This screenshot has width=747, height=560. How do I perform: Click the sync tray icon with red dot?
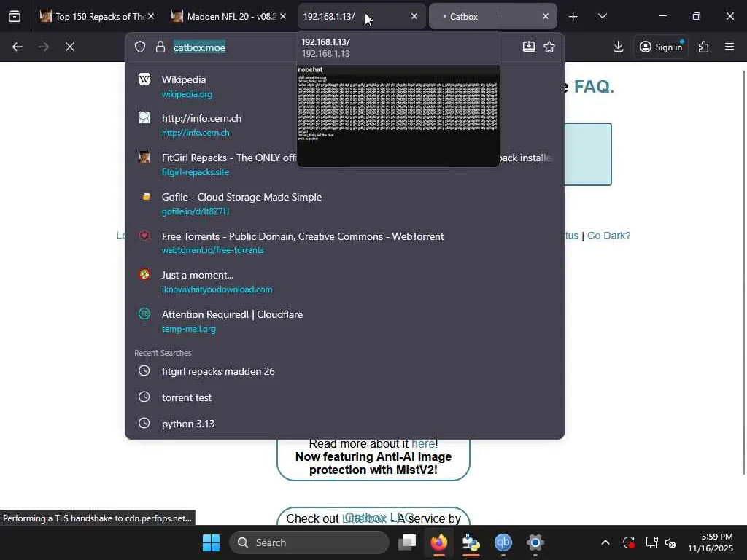(628, 542)
